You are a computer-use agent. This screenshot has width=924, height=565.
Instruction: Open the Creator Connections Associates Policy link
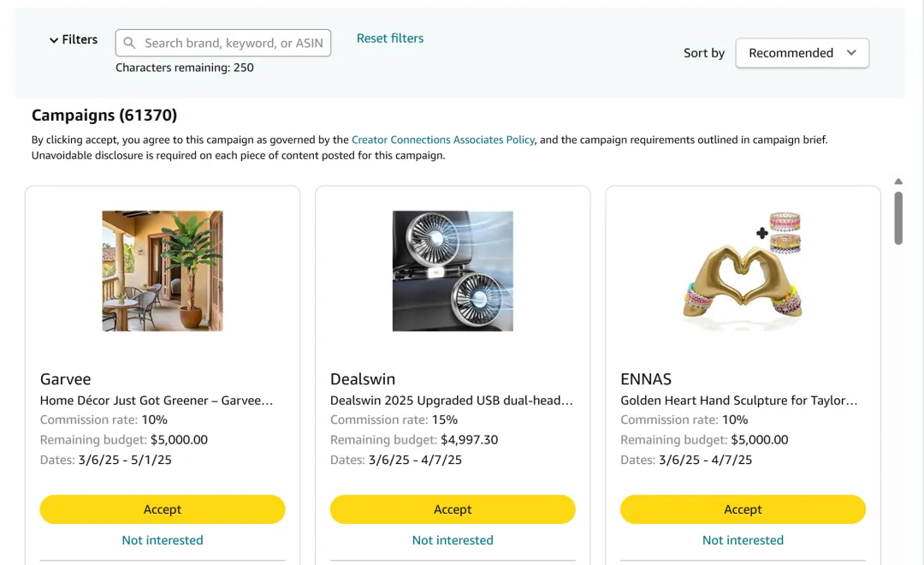point(443,140)
